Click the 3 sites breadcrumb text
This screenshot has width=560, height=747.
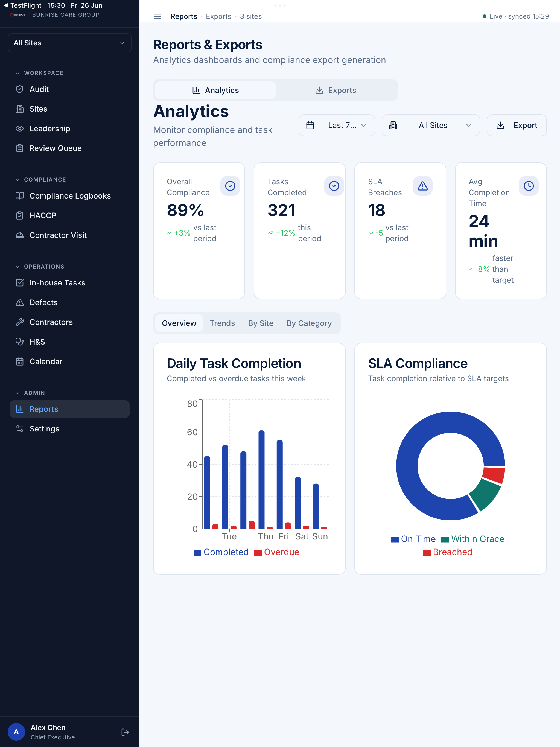tap(251, 16)
